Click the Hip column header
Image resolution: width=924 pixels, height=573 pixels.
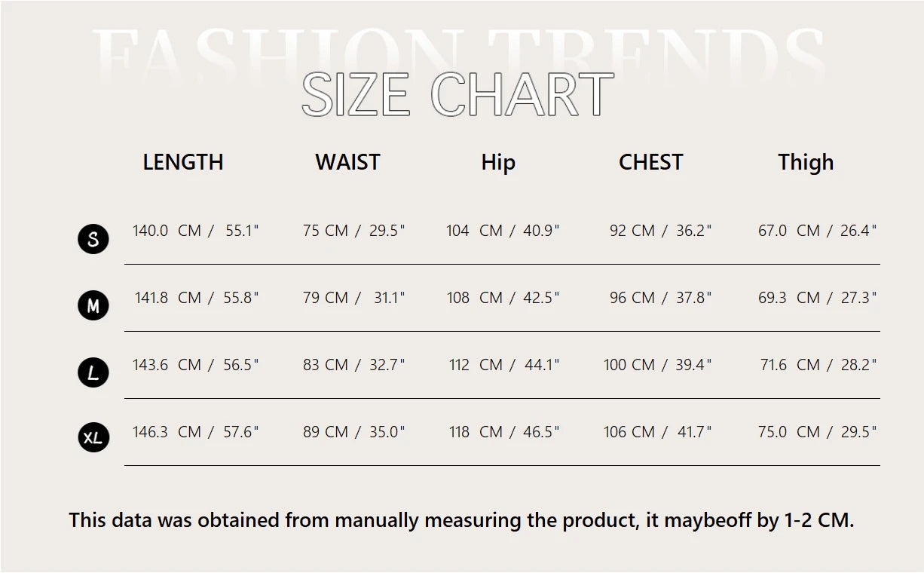[x=498, y=163]
